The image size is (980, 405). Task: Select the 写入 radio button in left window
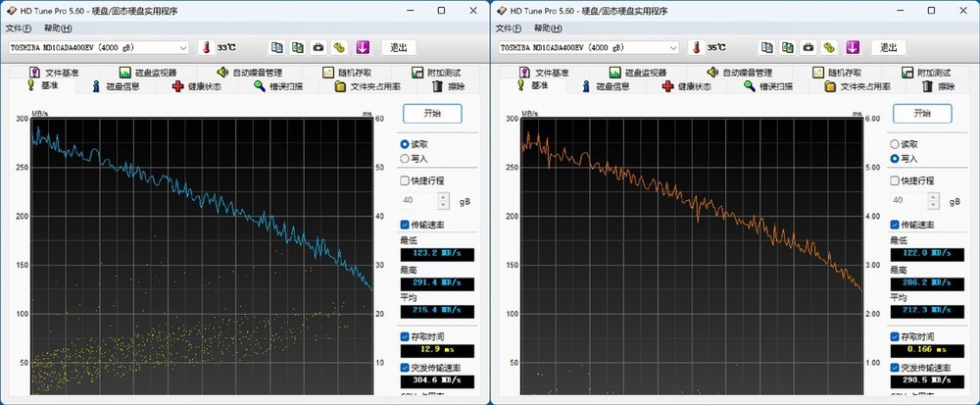405,158
